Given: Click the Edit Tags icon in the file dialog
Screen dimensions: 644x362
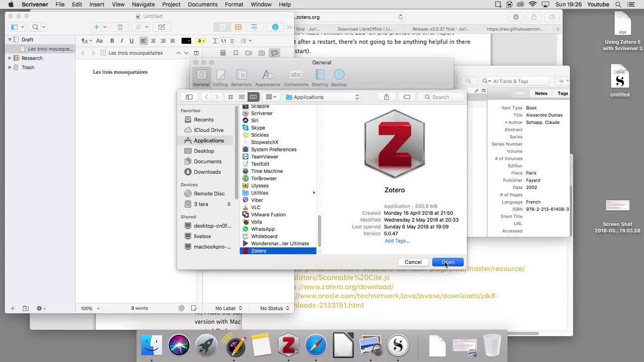Looking at the screenshot, I should pyautogui.click(x=407, y=97).
